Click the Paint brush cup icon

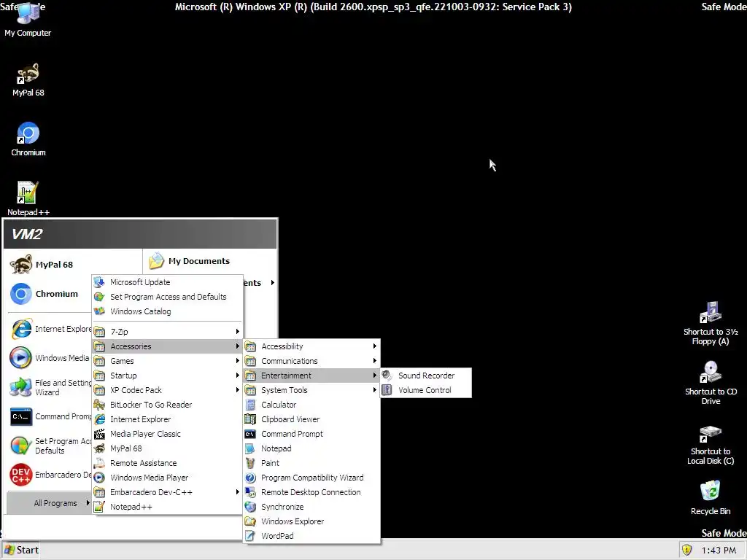pos(250,463)
